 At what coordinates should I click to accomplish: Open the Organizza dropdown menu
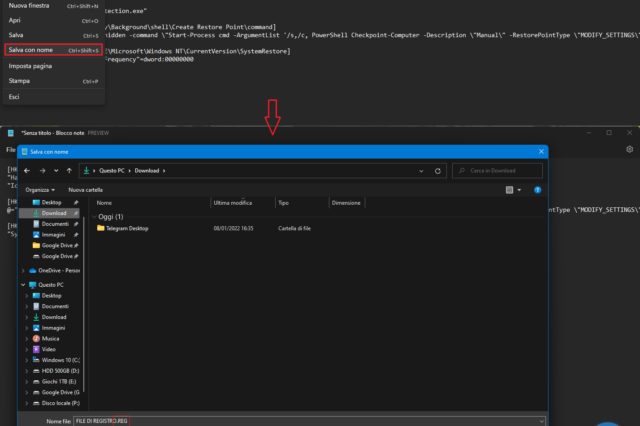click(x=40, y=189)
